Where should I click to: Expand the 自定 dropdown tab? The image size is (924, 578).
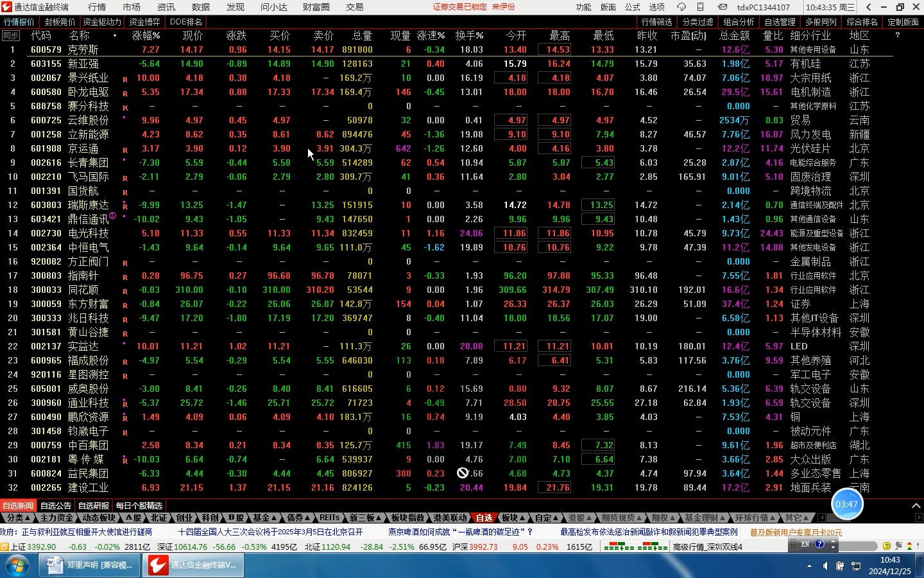coord(547,518)
